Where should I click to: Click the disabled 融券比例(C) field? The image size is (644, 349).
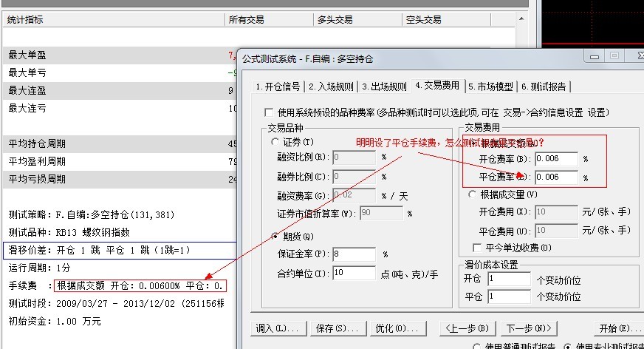click(x=354, y=177)
